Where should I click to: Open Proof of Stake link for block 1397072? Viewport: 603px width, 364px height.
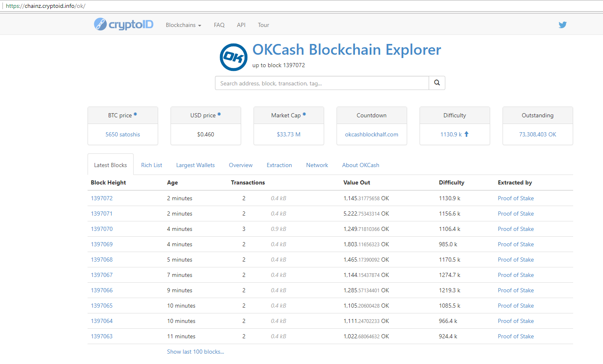point(516,198)
